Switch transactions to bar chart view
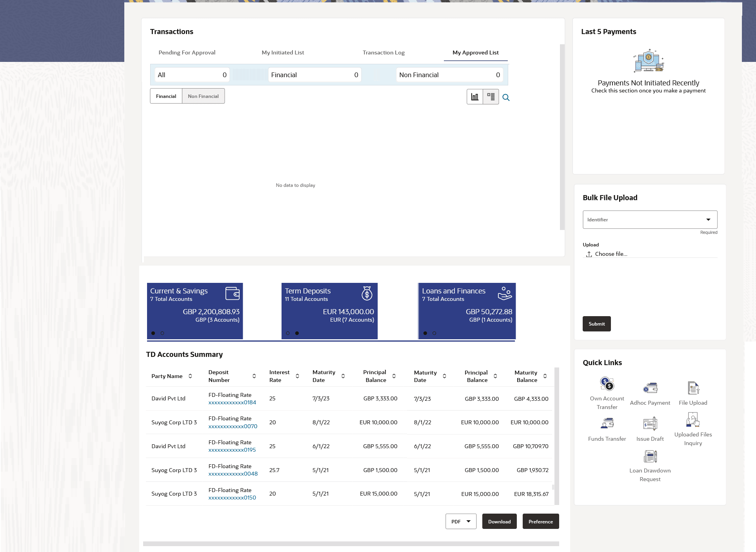756x552 pixels. pos(474,97)
